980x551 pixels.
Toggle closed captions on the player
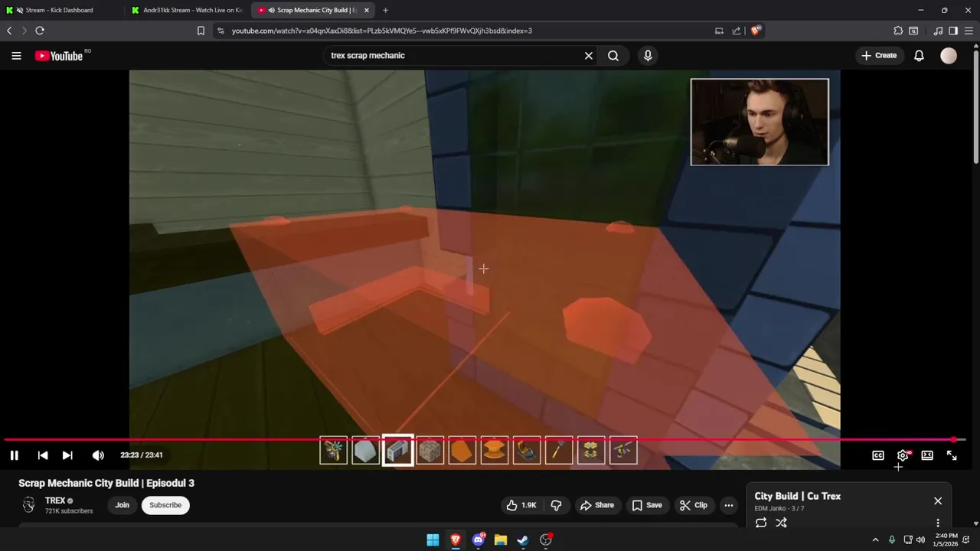point(878,455)
